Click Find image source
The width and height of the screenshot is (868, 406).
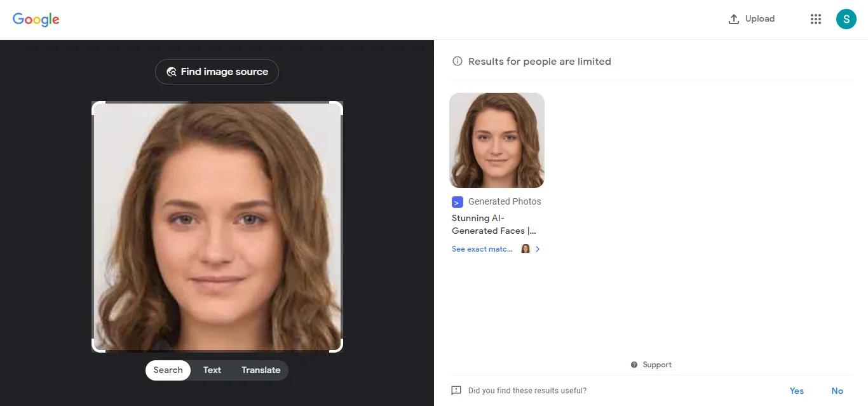(x=217, y=72)
